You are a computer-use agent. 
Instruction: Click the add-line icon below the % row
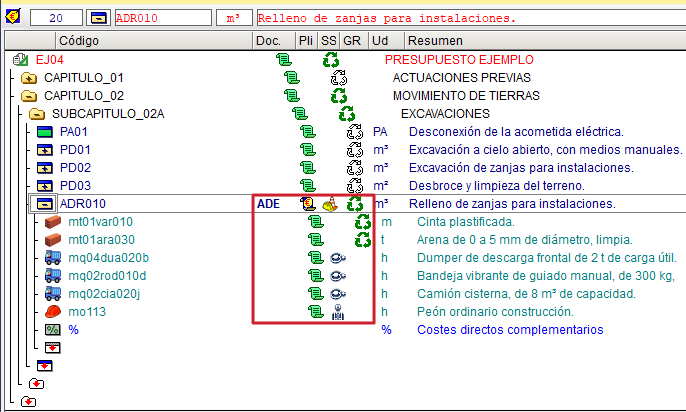(53, 348)
